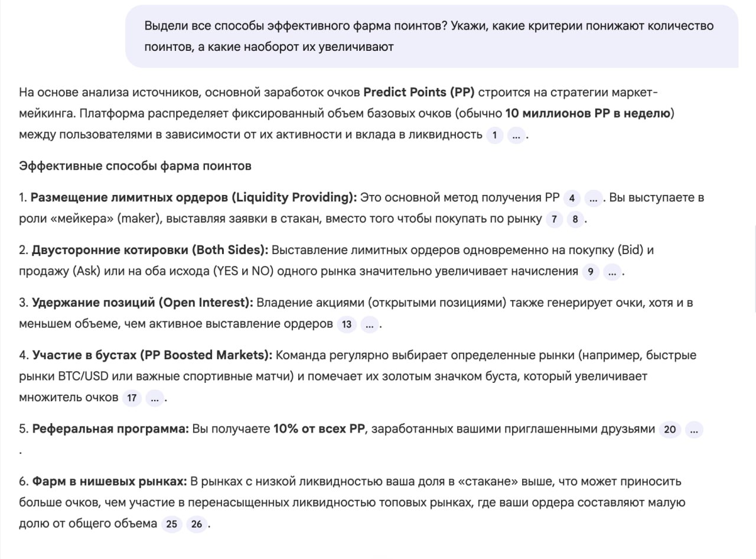Open source reference number 26
The width and height of the screenshot is (756, 559).
click(196, 524)
